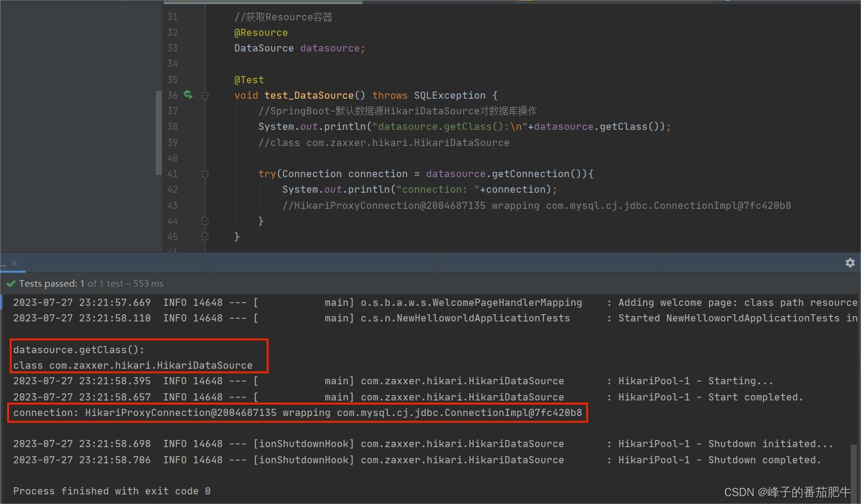Open the run panel settings gear icon
The width and height of the screenshot is (861, 504).
[x=850, y=263]
